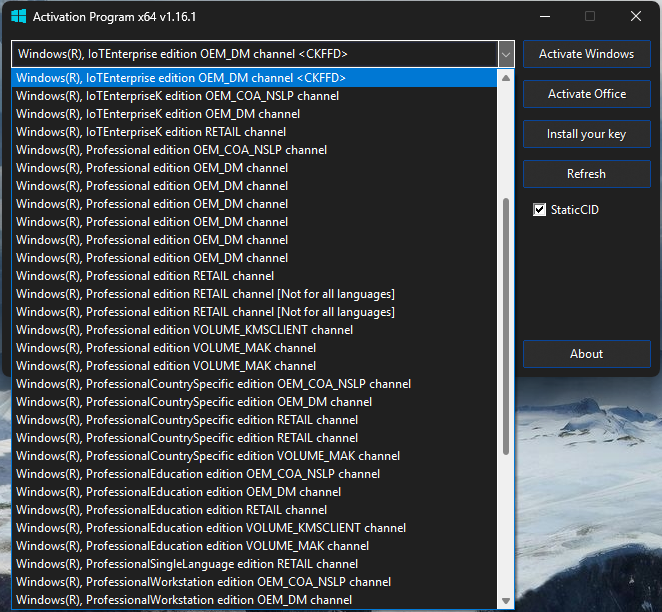Select ProfessionalSingleLanguage edition RETAIL channel
Image resolution: width=662 pixels, height=612 pixels.
click(187, 564)
